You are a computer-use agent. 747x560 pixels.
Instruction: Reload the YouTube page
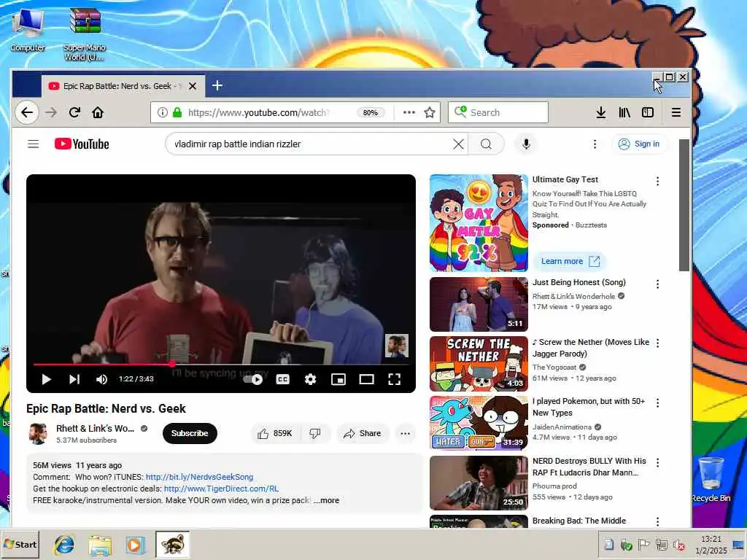(x=74, y=113)
